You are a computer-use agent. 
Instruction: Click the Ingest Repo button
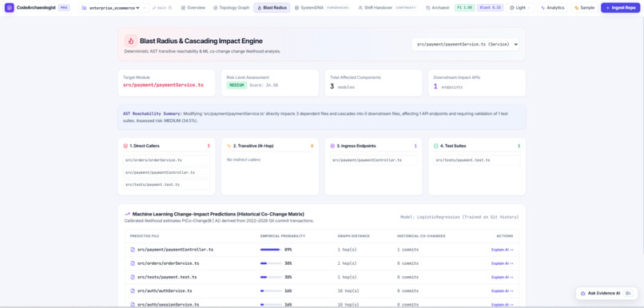pyautogui.click(x=620, y=8)
